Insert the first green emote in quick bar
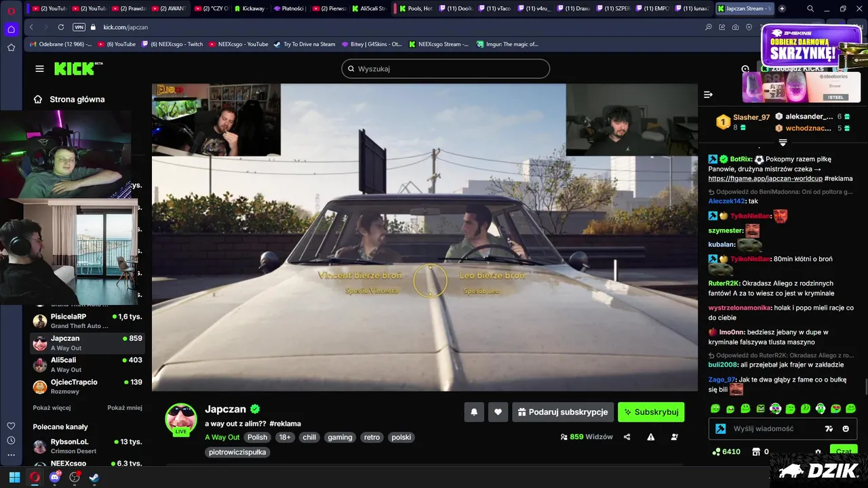The width and height of the screenshot is (868, 488). (x=715, y=409)
